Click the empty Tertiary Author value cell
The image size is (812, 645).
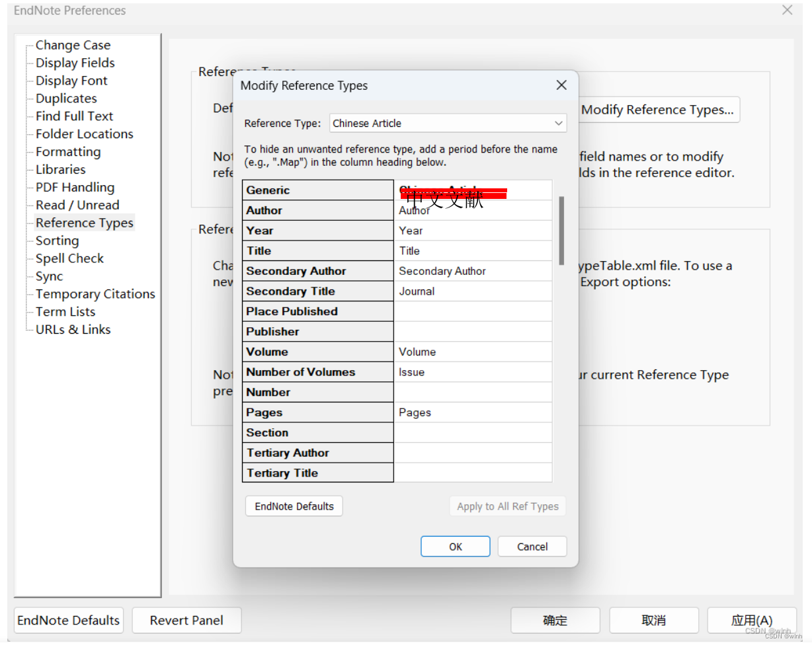[473, 453]
